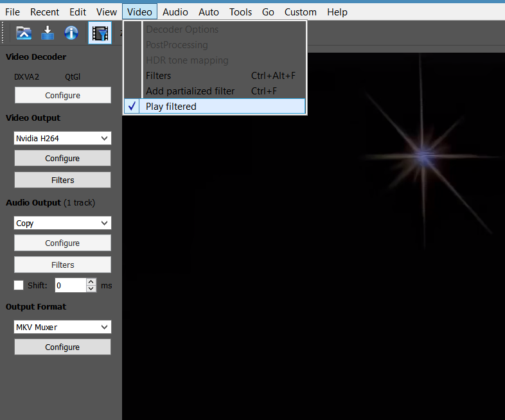This screenshot has height=420, width=505.
Task: Open the View menu
Action: pos(106,12)
